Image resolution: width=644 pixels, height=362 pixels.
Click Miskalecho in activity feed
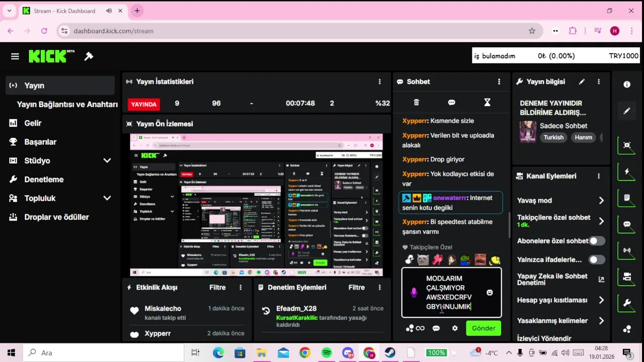tap(163, 309)
